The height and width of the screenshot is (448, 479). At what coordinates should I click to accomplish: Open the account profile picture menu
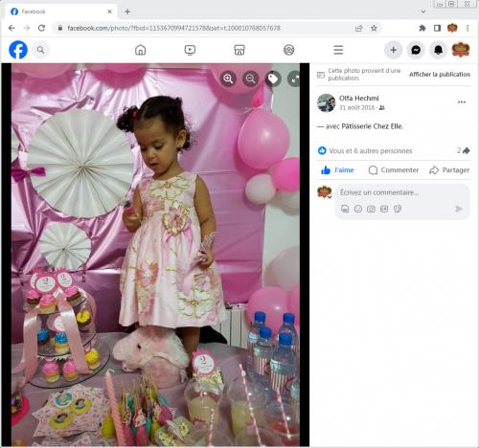coord(461,50)
